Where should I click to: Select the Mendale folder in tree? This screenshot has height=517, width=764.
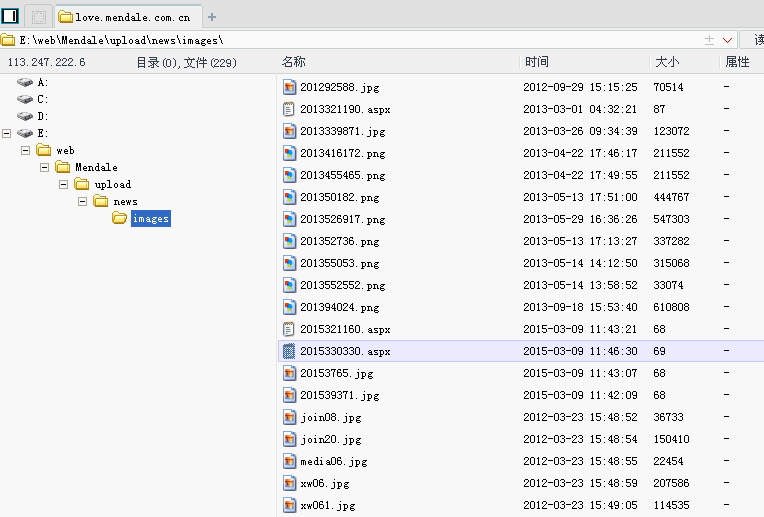pyautogui.click(x=96, y=167)
